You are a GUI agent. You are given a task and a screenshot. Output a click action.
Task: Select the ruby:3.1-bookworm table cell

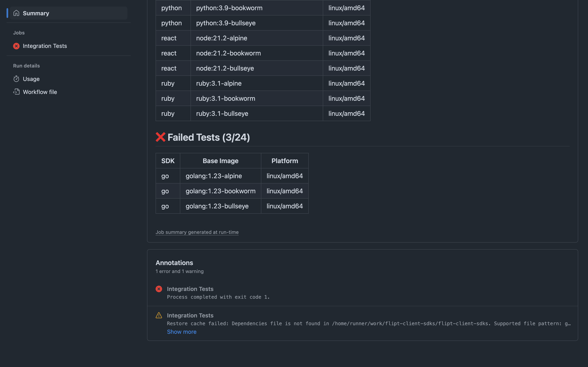click(226, 98)
